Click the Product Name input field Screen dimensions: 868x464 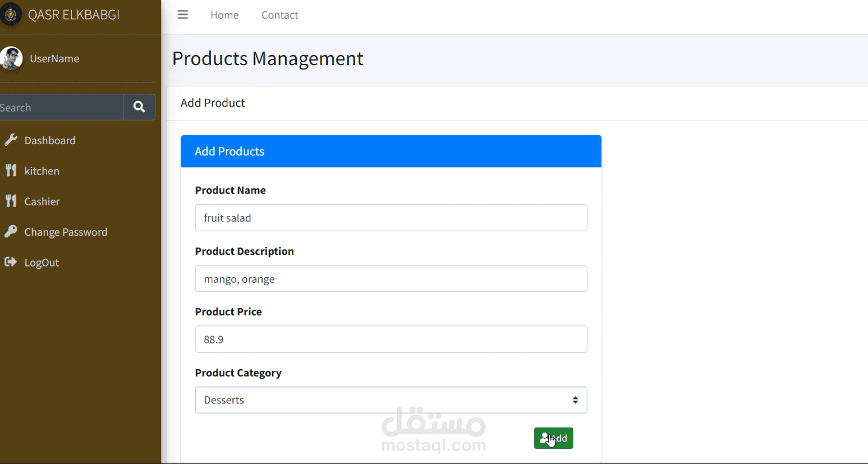(x=391, y=218)
